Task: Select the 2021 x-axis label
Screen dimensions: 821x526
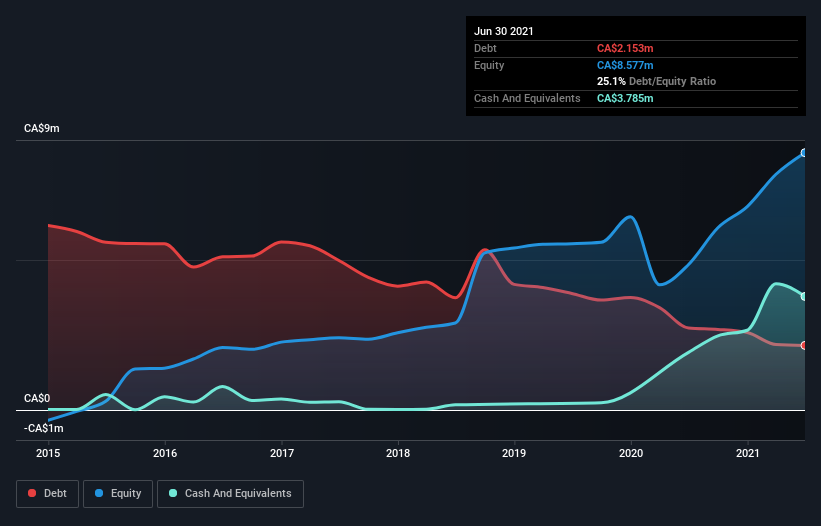Action: pyautogui.click(x=748, y=453)
